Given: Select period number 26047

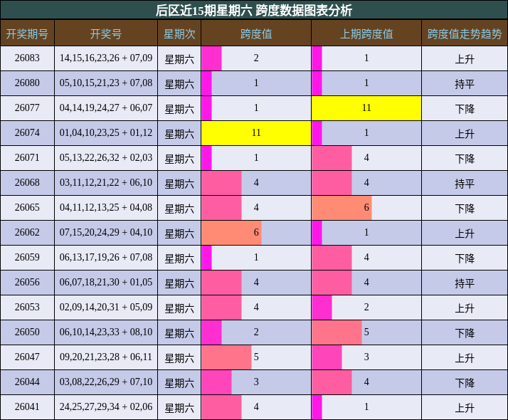Looking at the screenshot, I should click(27, 357).
